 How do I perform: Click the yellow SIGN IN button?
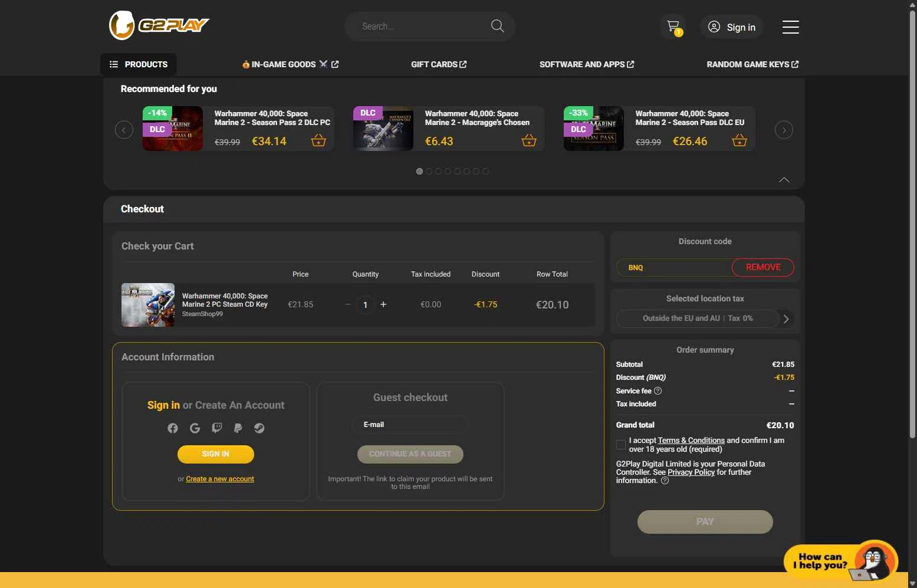point(216,454)
